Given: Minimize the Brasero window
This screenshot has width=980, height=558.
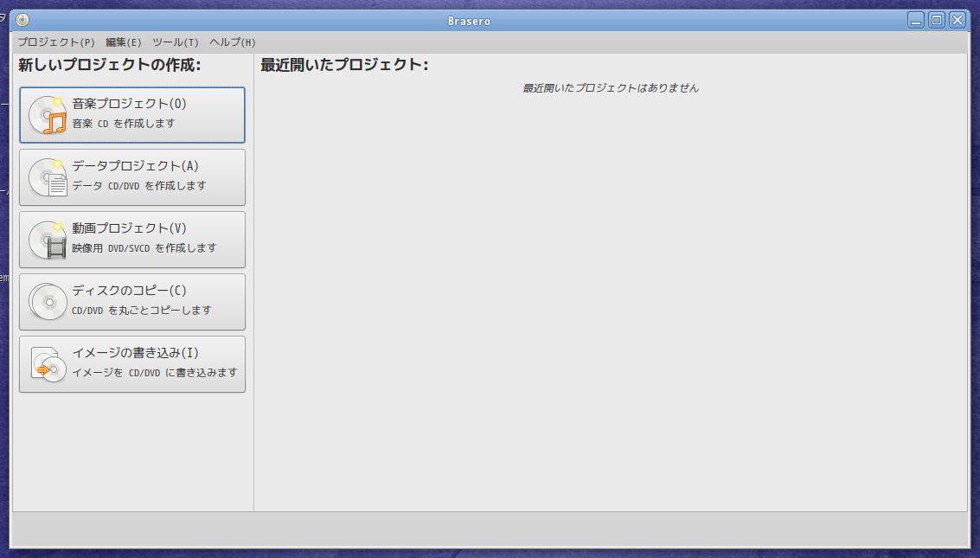Looking at the screenshot, I should pos(916,20).
